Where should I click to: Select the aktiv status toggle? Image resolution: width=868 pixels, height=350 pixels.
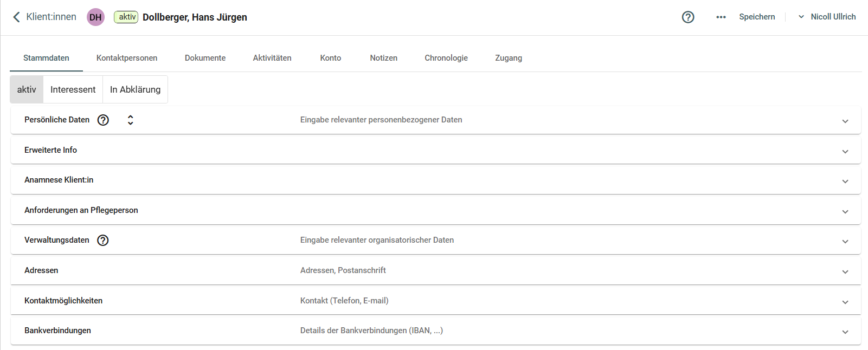(27, 89)
